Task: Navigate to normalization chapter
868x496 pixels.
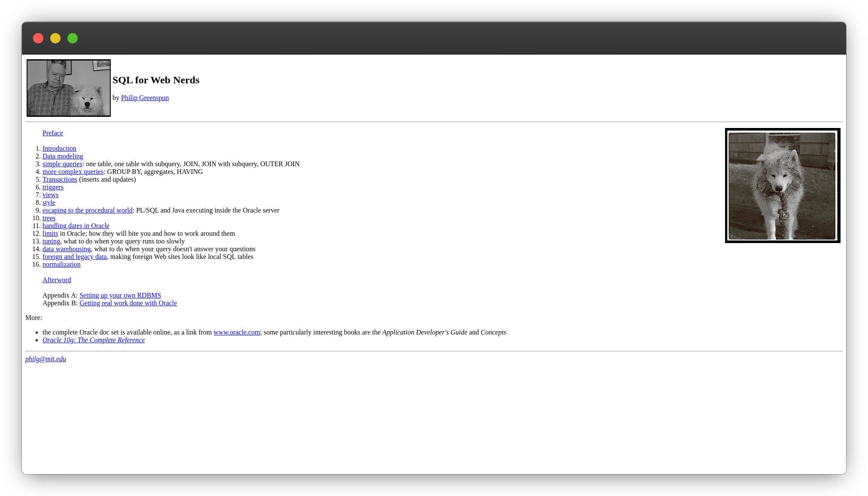Action: 61,264
